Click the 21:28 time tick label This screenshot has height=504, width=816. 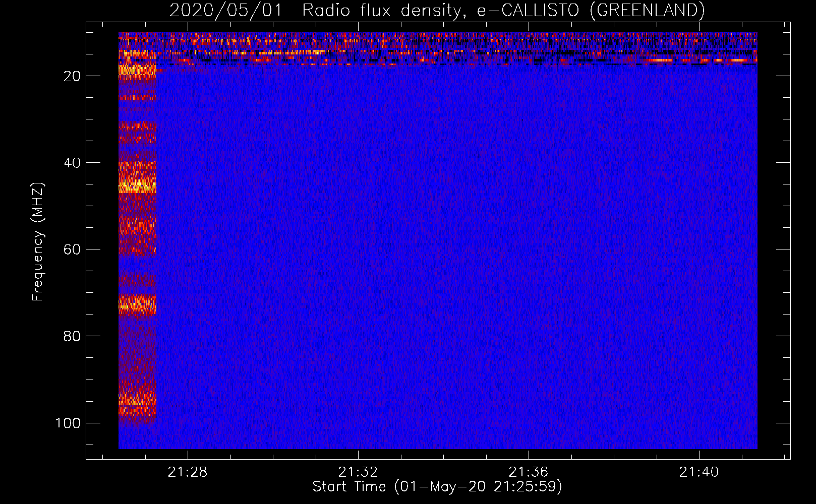(x=188, y=472)
